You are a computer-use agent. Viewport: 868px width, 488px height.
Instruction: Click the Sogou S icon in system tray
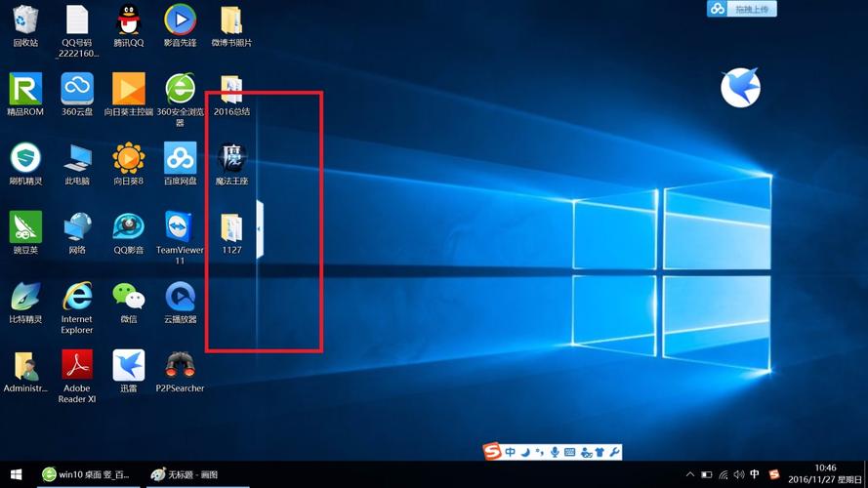[x=774, y=474]
